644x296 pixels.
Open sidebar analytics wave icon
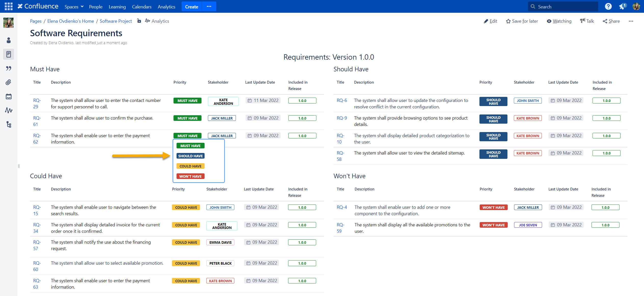[8, 110]
